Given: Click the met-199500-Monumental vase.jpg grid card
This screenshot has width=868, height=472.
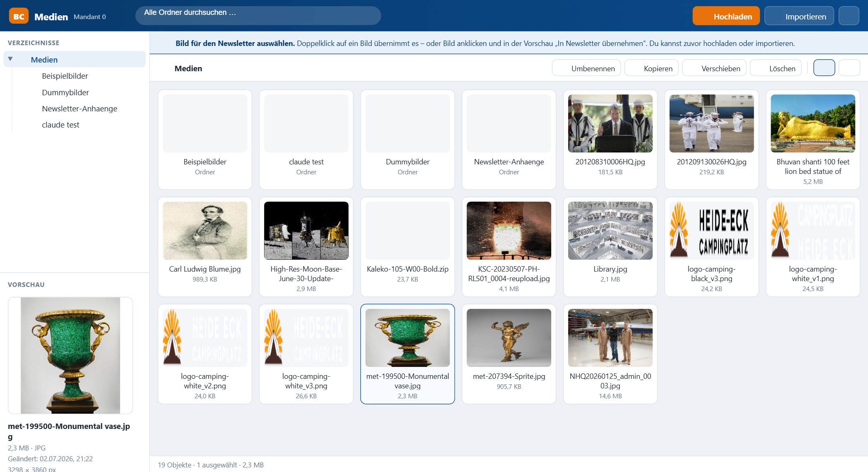Looking at the screenshot, I should pyautogui.click(x=407, y=354).
